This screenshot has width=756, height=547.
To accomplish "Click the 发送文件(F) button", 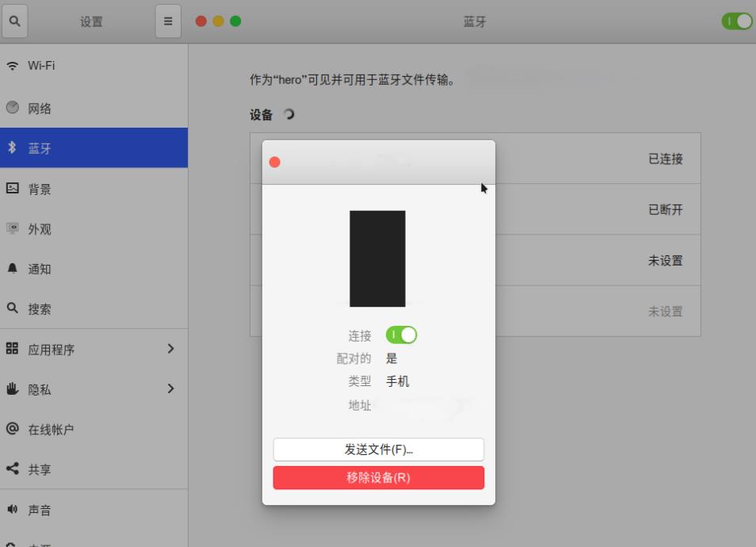I will coord(378,449).
